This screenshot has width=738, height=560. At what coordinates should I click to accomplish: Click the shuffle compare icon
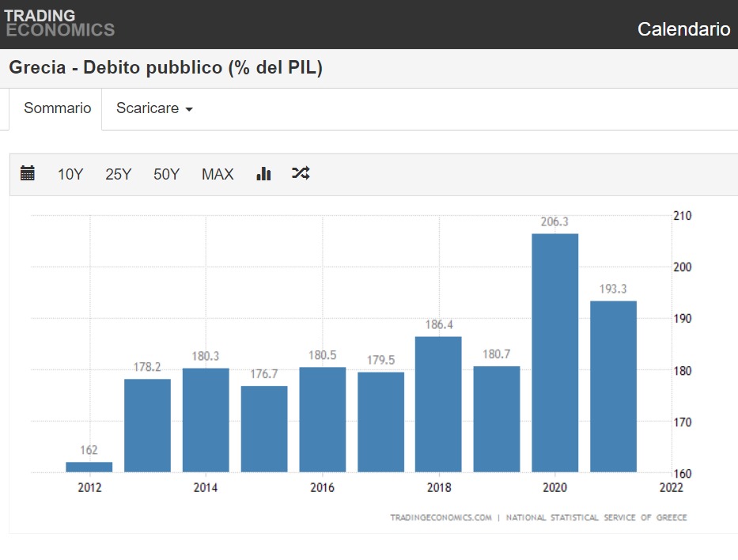pos(301,173)
